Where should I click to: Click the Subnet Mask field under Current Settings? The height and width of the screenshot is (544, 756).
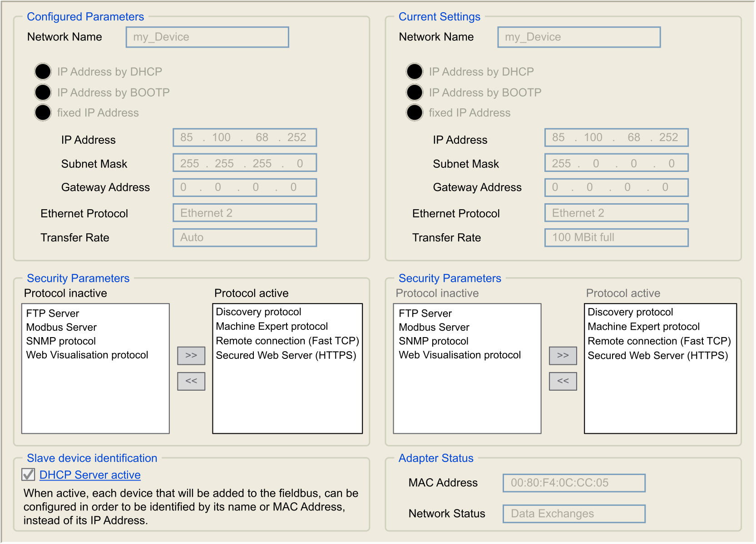pyautogui.click(x=616, y=163)
